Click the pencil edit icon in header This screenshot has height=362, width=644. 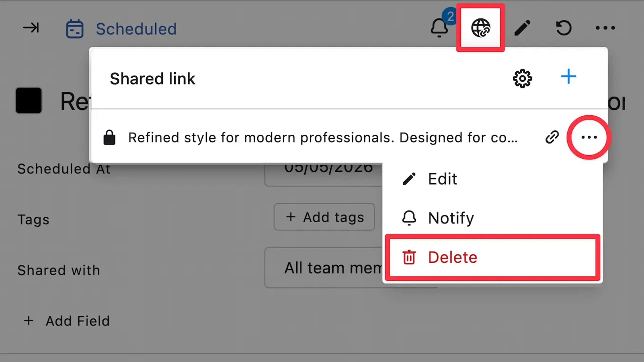(x=522, y=28)
